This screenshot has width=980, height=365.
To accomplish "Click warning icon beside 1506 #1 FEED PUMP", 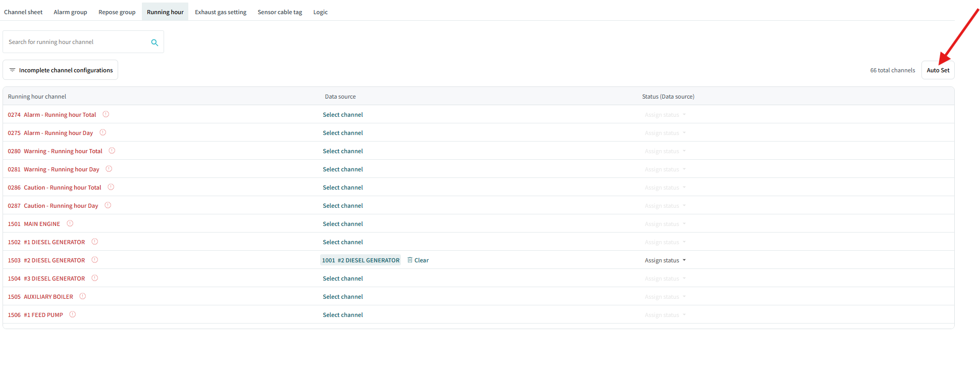I will tap(72, 314).
